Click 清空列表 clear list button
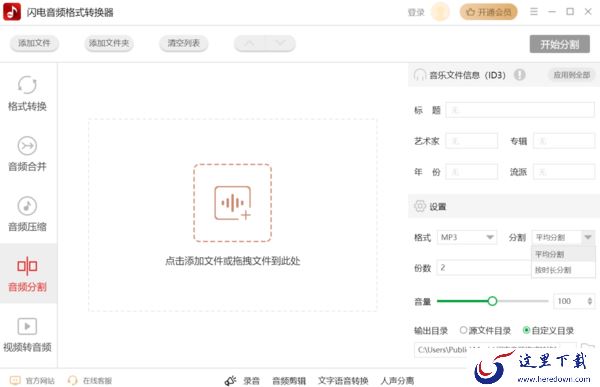Screen dimensions: 600x387 click(184, 43)
